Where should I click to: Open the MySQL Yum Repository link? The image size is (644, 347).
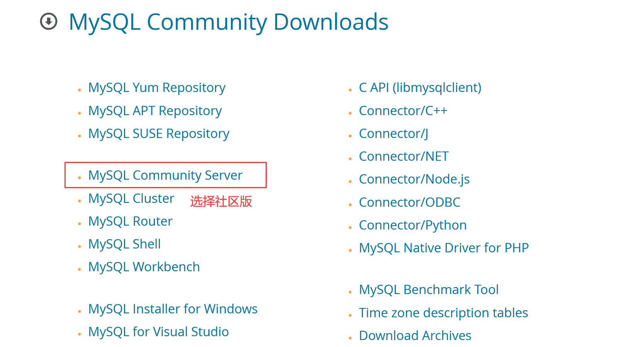pyautogui.click(x=157, y=88)
